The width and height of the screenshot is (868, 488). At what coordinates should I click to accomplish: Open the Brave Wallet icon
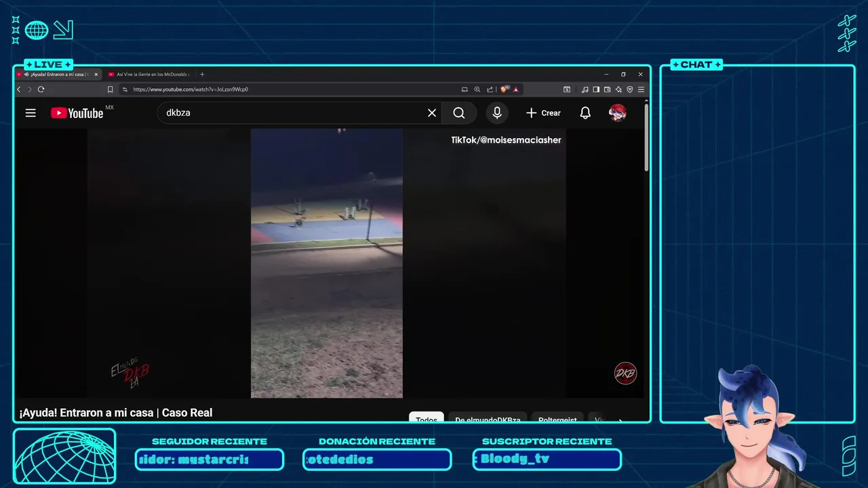(x=608, y=89)
